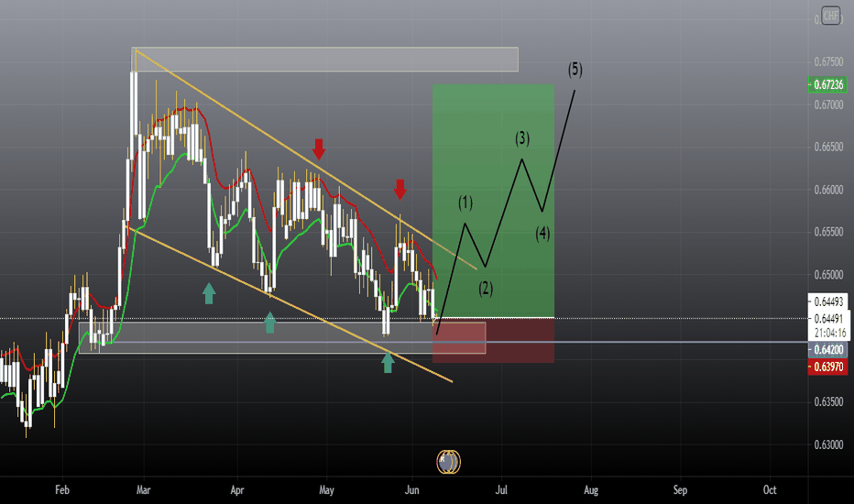Click the 0.67500 price scale value
This screenshot has width=854, height=504.
click(828, 62)
